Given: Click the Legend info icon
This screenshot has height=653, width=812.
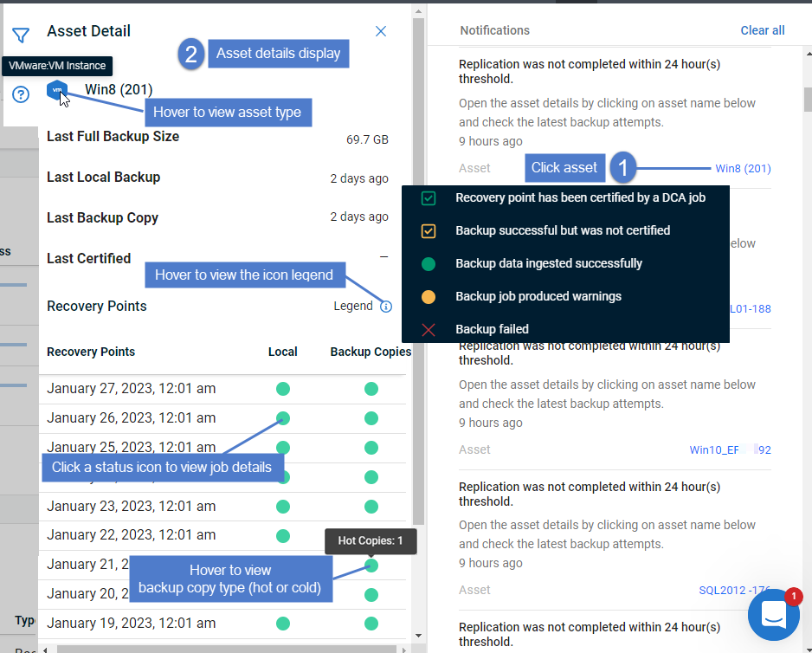Looking at the screenshot, I should point(386,307).
